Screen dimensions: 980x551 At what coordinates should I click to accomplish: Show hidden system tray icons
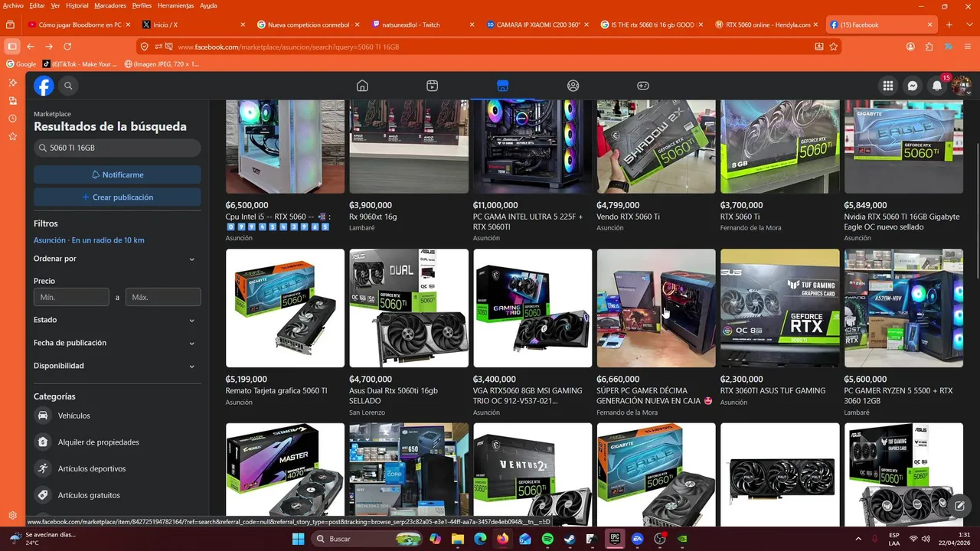point(857,539)
